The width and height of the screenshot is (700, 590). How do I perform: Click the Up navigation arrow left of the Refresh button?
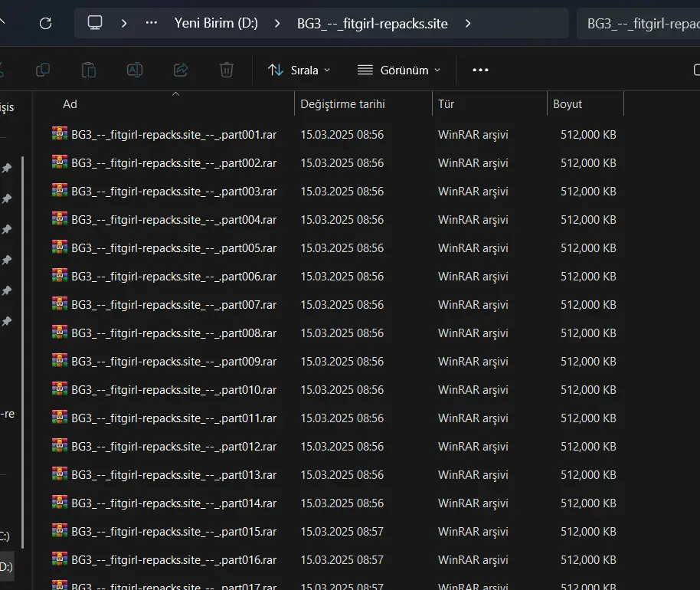tap(2, 21)
